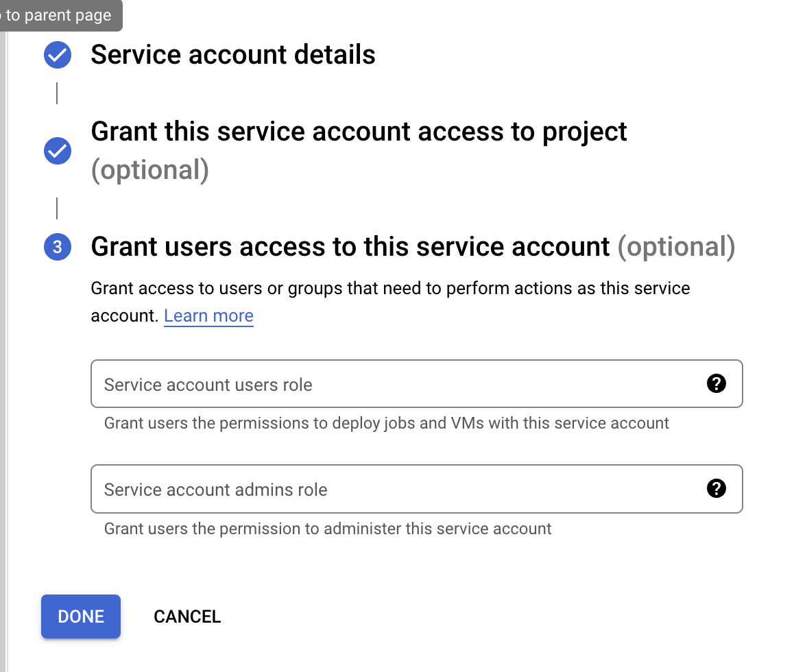Expand Grant this service account access to project

[x=359, y=132]
